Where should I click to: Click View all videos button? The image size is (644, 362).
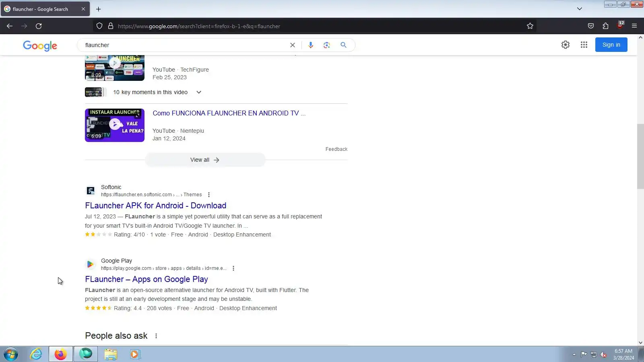coord(205,160)
